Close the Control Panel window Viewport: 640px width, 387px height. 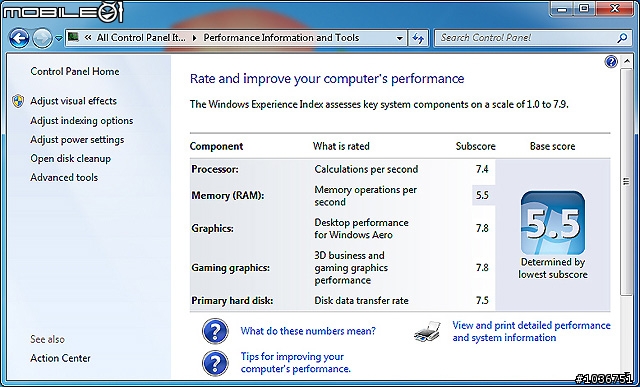615,9
